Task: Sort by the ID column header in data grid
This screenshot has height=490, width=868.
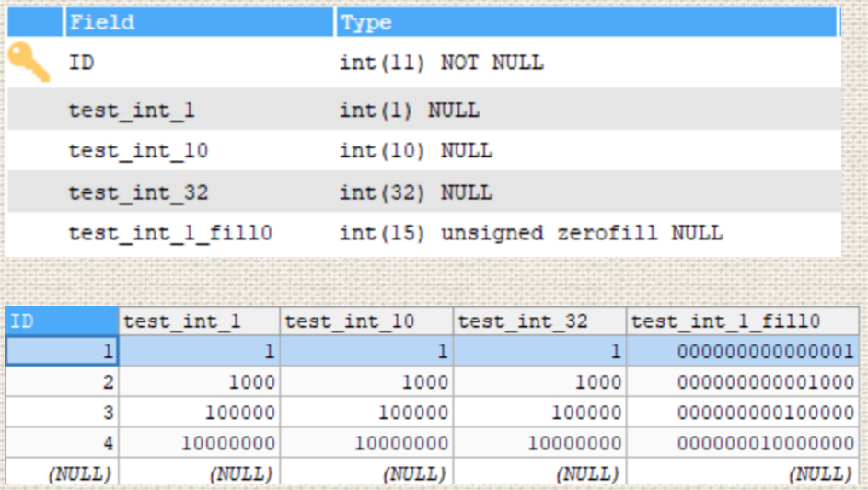Action: point(62,321)
